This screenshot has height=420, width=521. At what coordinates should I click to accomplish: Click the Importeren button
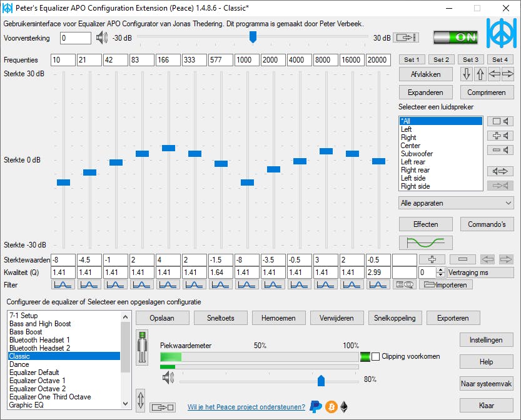tap(446, 284)
